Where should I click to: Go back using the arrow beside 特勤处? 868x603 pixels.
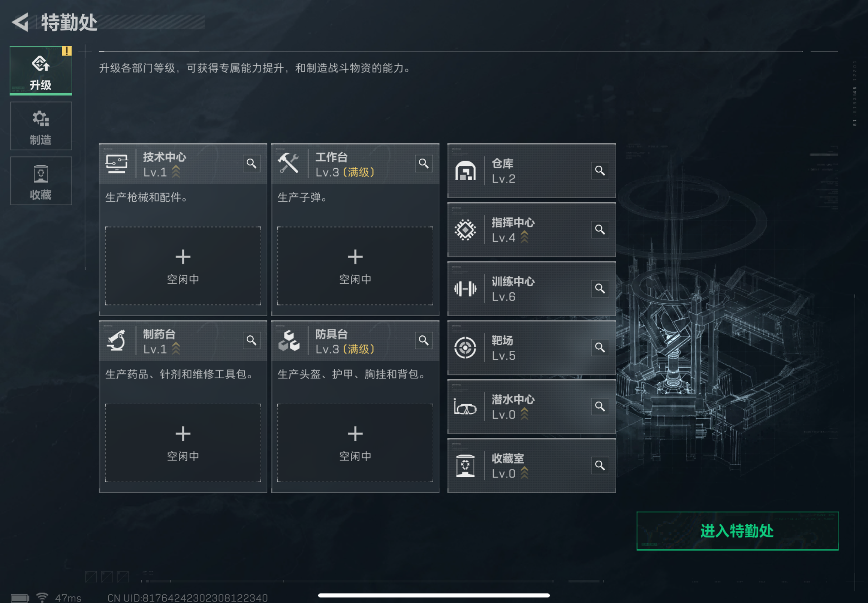click(x=21, y=22)
